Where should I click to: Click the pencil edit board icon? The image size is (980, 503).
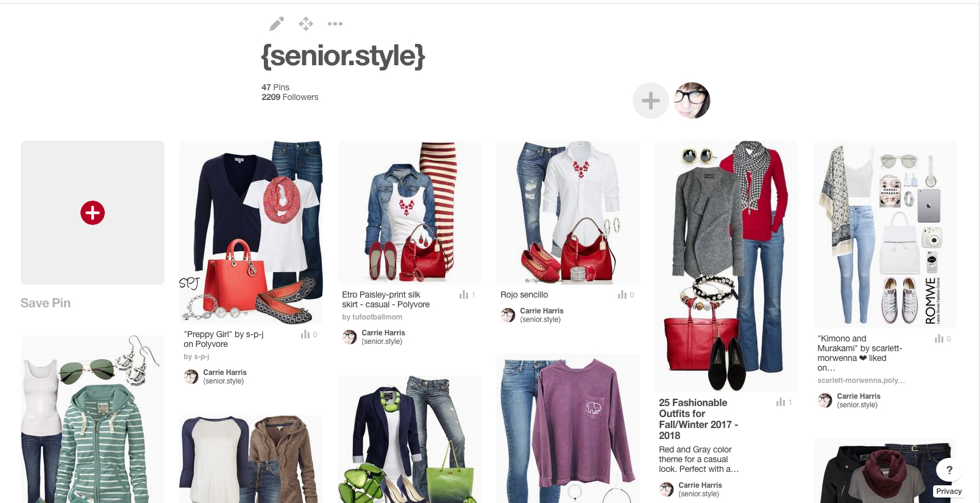(x=277, y=24)
